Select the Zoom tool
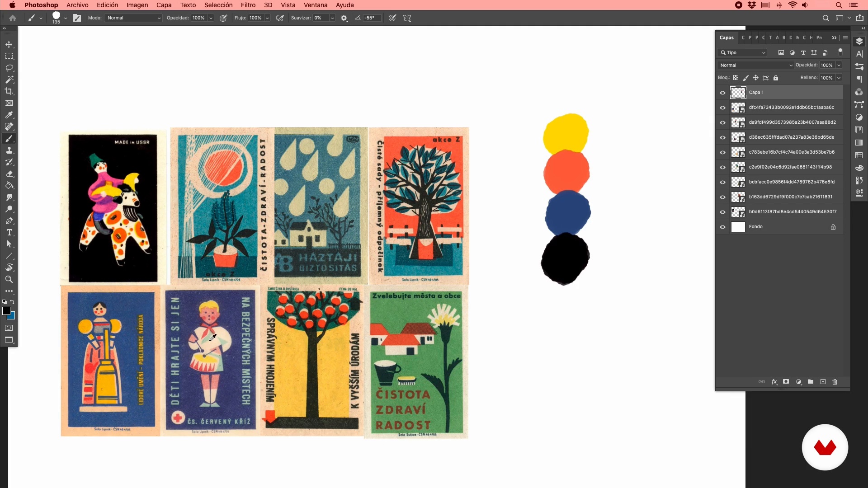 point(9,279)
